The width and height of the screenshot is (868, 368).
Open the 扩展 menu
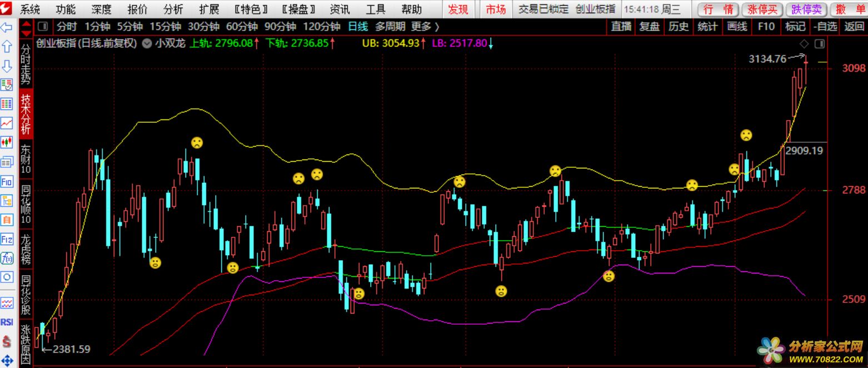point(209,9)
